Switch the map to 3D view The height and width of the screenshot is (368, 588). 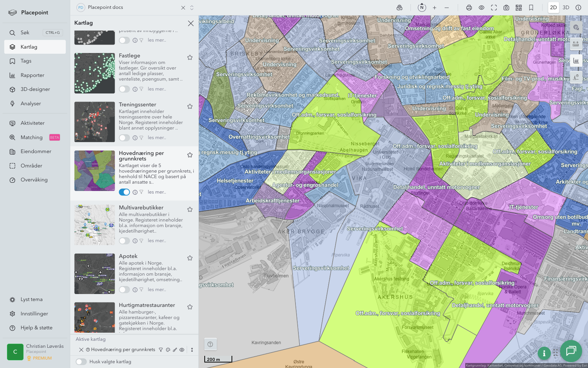click(566, 8)
